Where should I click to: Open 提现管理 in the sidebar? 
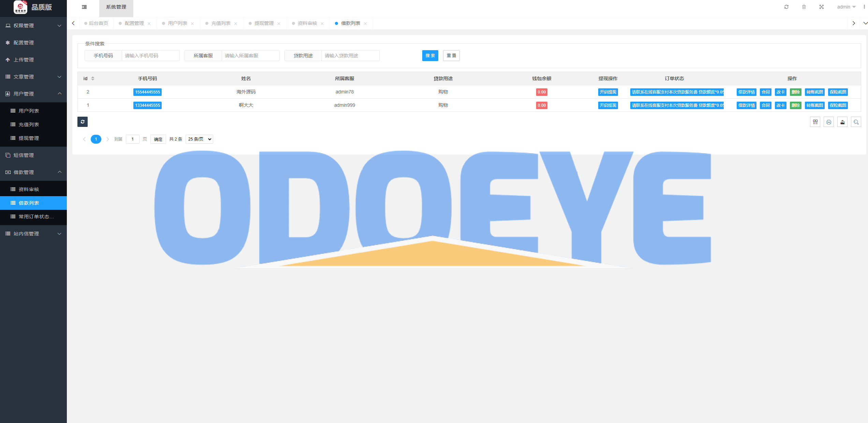pyautogui.click(x=33, y=138)
